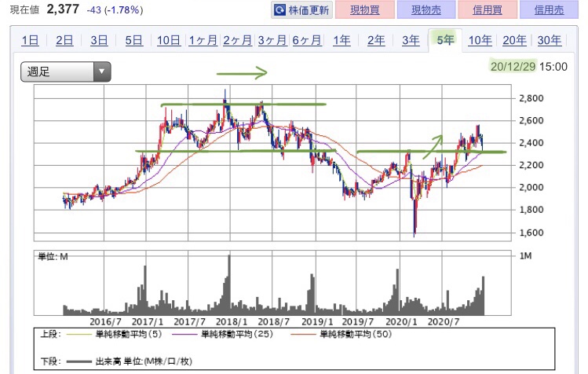Show the 1ヶ月 chart period
This screenshot has height=374, width=588.
coord(203,40)
